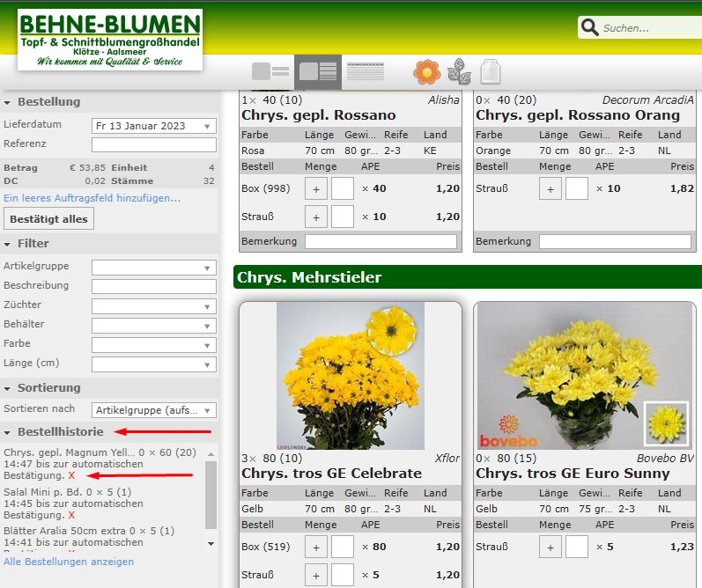The image size is (702, 588).
Task: Cancel the Chrys. gepl. Magnum Yell order X
Action: pos(71,475)
